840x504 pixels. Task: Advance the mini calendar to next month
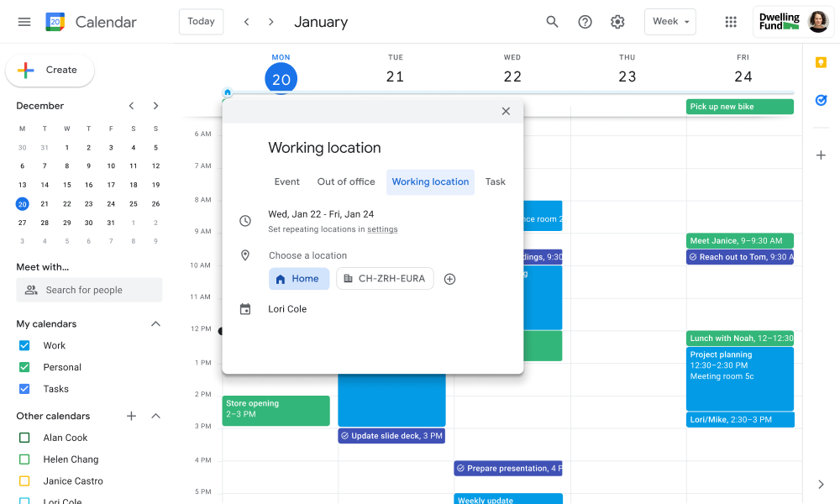pyautogui.click(x=155, y=106)
